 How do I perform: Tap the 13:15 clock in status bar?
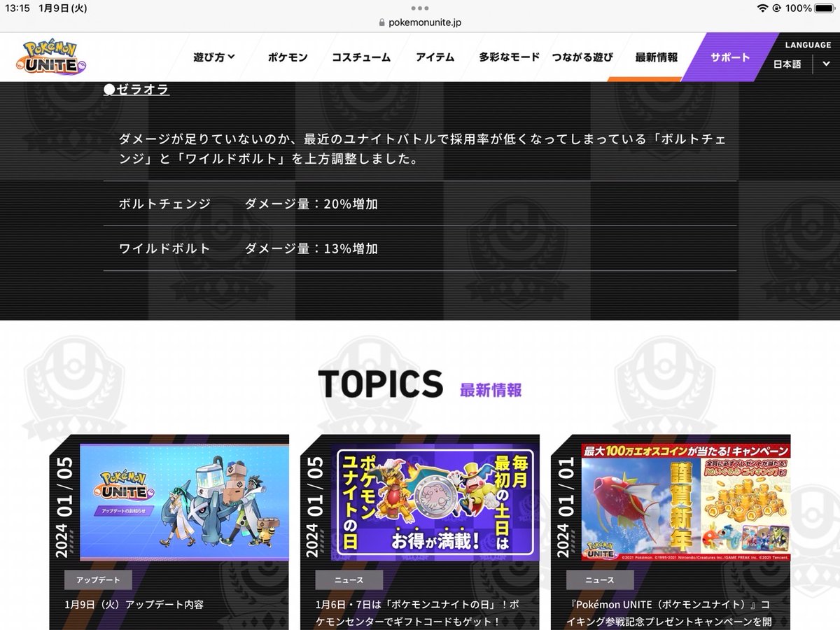(x=17, y=8)
